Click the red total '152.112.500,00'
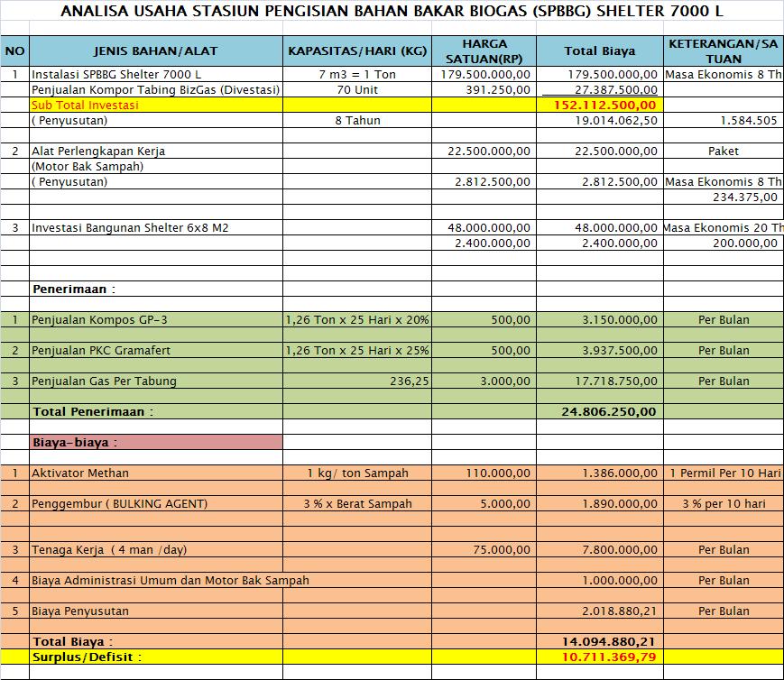This screenshot has height=680, width=784. [x=605, y=105]
